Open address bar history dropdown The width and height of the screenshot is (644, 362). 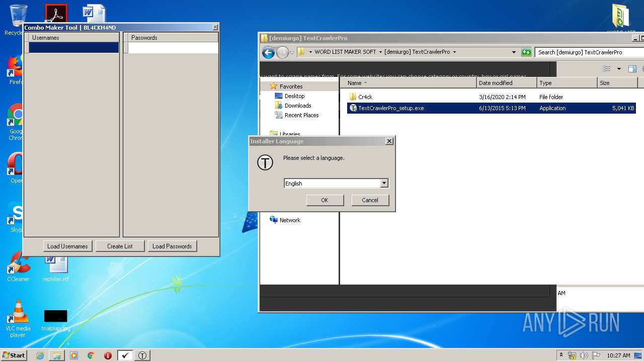514,52
